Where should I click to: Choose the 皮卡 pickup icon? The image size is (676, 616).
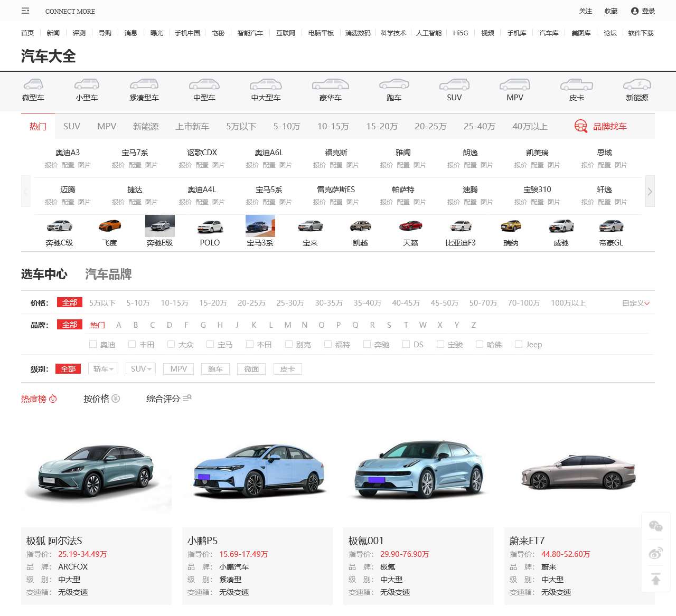pyautogui.click(x=577, y=84)
